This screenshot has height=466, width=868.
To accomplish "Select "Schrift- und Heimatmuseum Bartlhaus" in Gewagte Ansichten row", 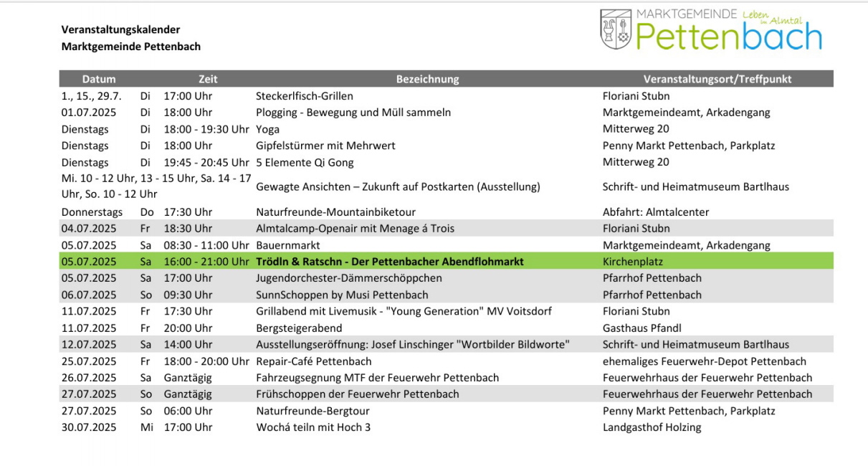I will (x=696, y=186).
